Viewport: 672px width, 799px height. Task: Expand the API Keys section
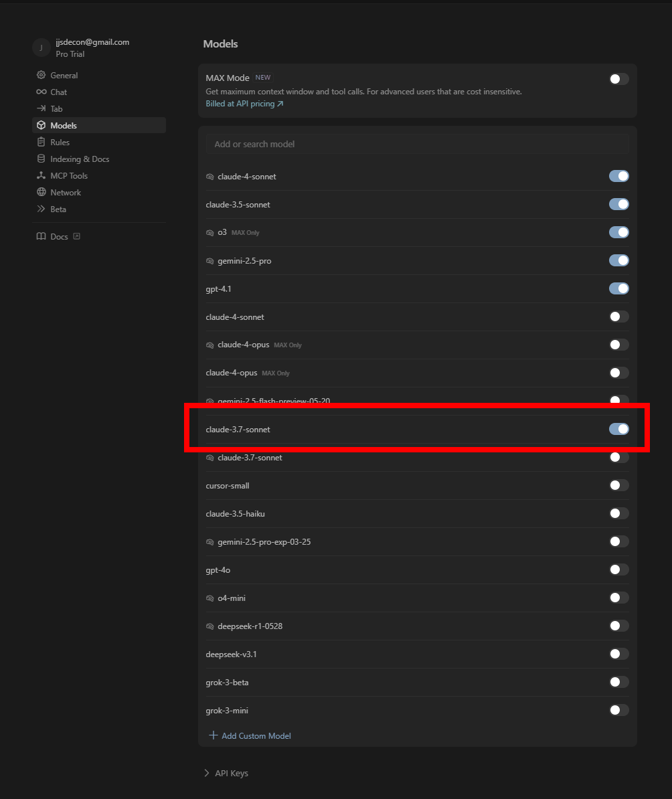[x=226, y=773]
